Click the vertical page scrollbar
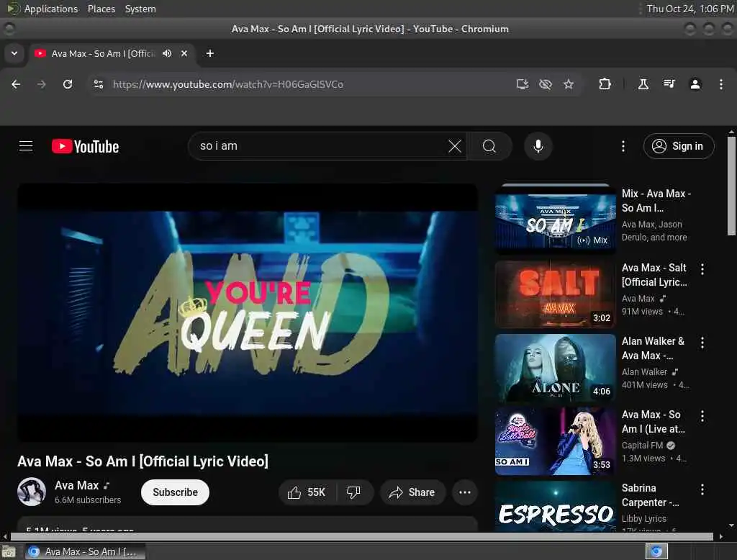The height and width of the screenshot is (560, 737). point(731,185)
